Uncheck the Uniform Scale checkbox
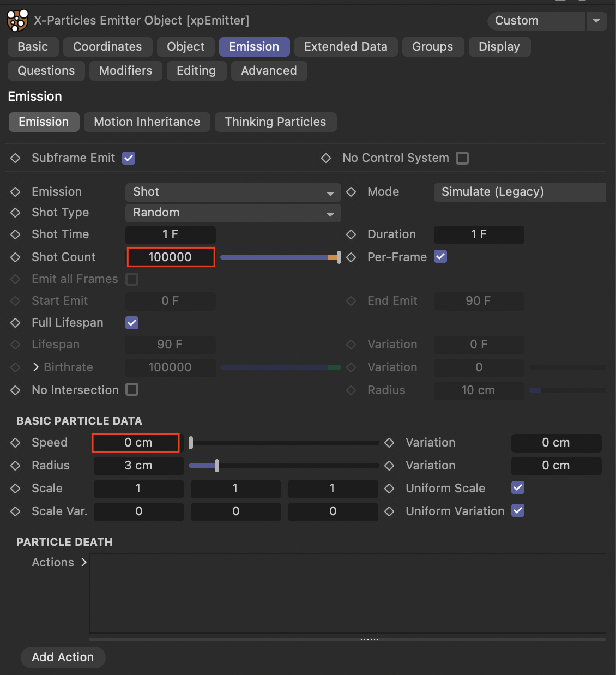Viewport: 616px width, 675px height. pos(518,487)
